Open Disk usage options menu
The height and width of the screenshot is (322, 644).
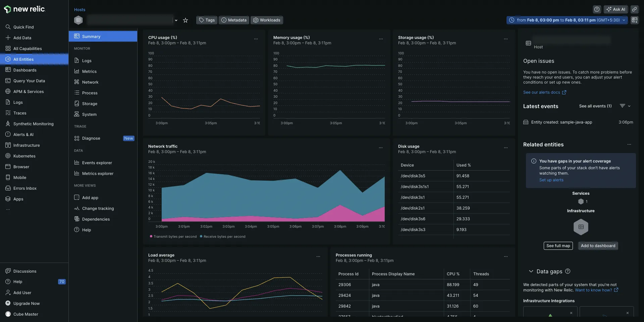click(x=506, y=148)
